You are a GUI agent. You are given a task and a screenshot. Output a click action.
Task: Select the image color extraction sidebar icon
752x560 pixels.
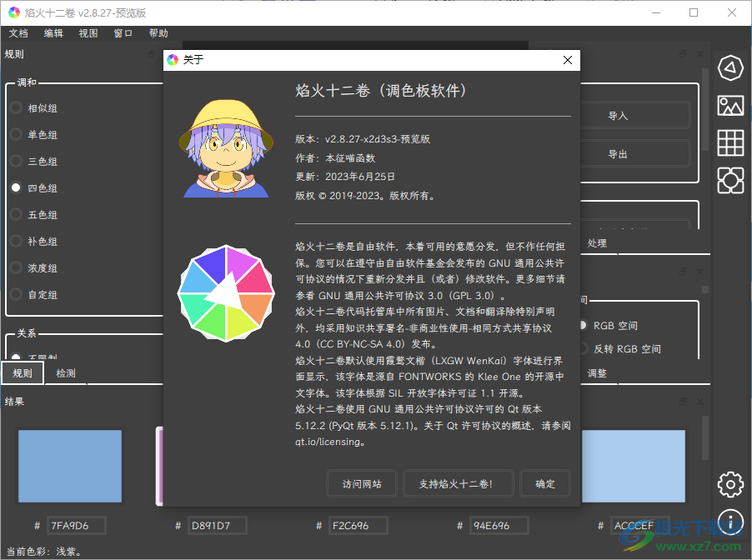pyautogui.click(x=729, y=106)
